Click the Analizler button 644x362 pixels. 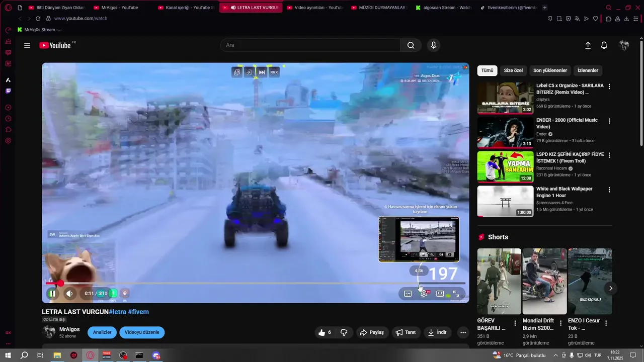(102, 332)
